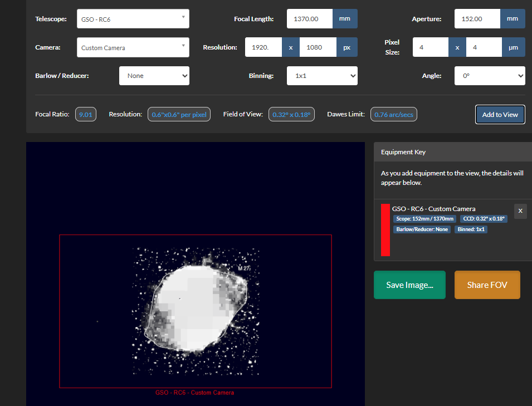532x406 pixels.
Task: Click the second Pixel Size field
Action: (x=484, y=47)
